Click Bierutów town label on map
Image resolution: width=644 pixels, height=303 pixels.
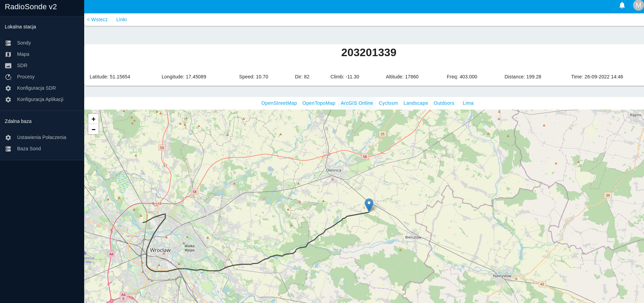point(413,237)
